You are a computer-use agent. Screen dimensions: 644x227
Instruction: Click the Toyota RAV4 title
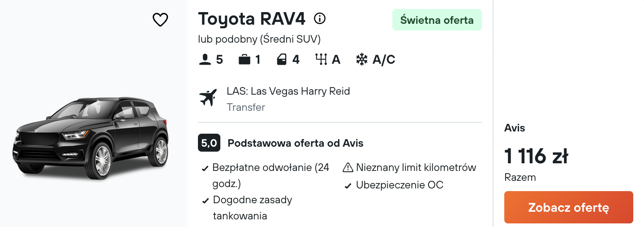pyautogui.click(x=252, y=19)
